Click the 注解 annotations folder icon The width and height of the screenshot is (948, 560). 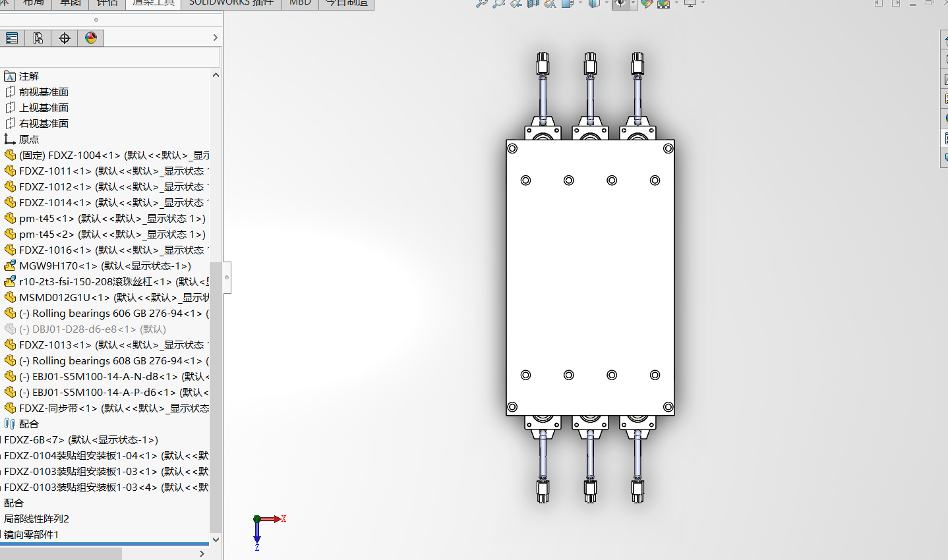coord(10,76)
